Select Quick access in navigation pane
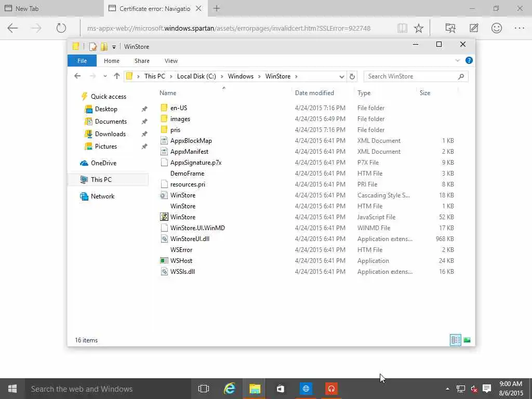Image resolution: width=532 pixels, height=399 pixels. tap(108, 97)
